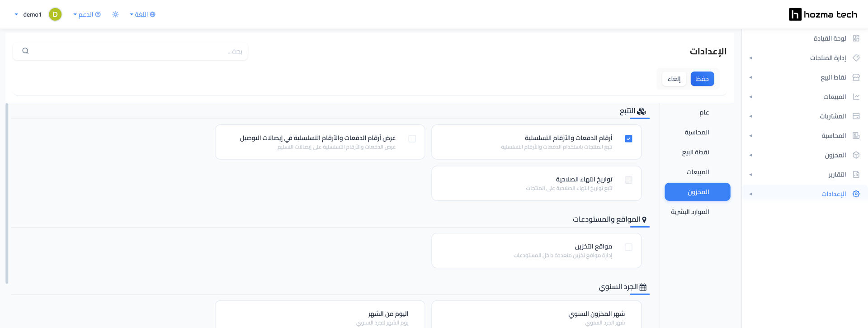Uncheck batch and serial numbers checkbox

[628, 139]
